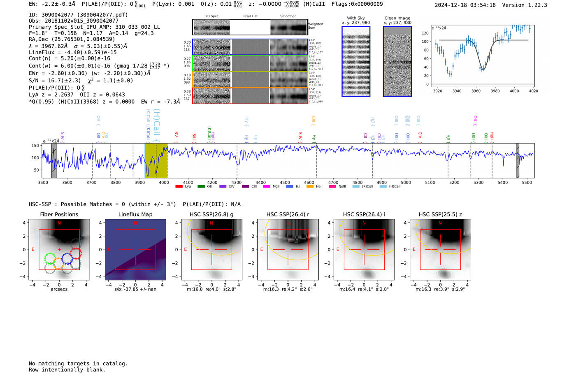Click the yellow highlighted region in full spectrum

tap(156, 160)
